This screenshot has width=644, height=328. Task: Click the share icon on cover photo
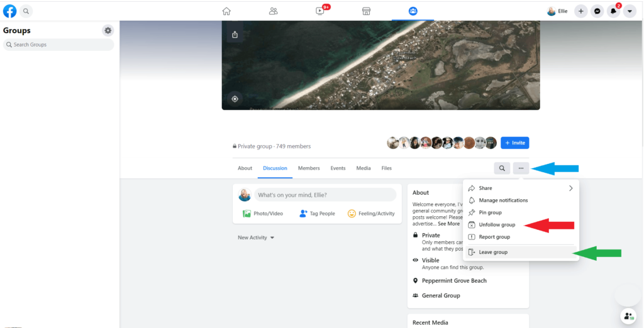pyautogui.click(x=235, y=35)
